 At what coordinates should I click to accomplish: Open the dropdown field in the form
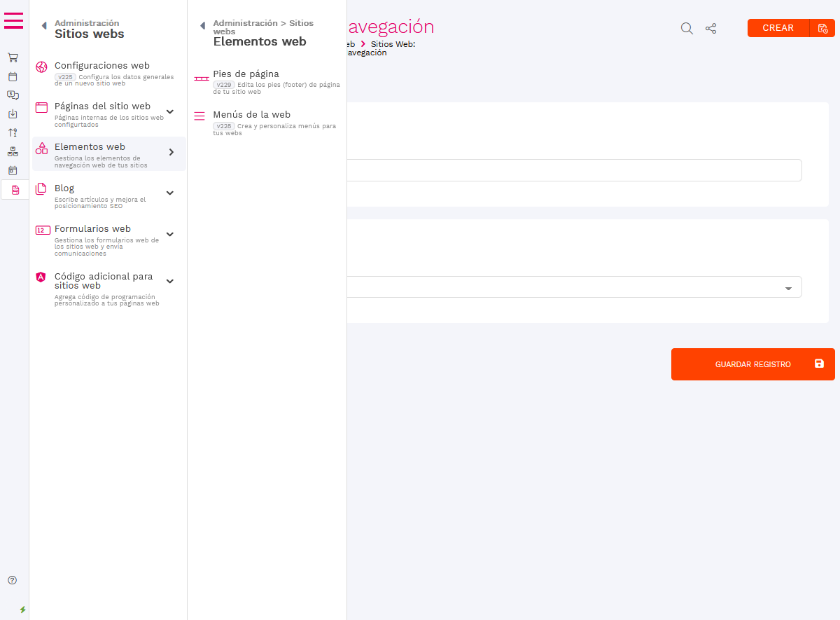pyautogui.click(x=574, y=287)
